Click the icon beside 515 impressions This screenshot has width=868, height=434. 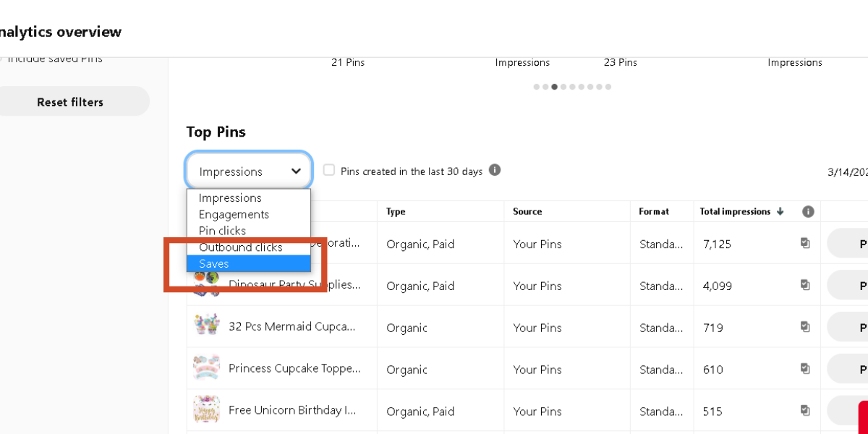[805, 411]
